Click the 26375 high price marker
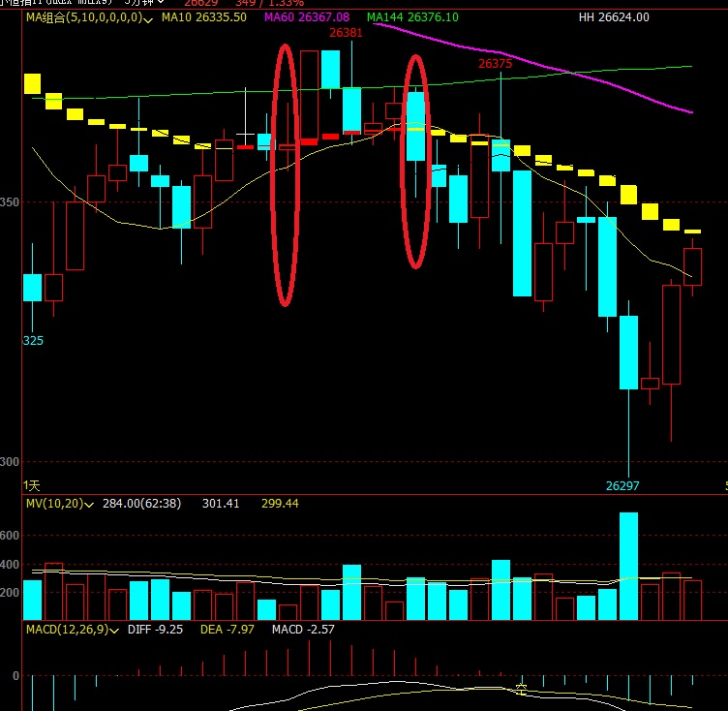The width and height of the screenshot is (728, 711). tap(496, 63)
